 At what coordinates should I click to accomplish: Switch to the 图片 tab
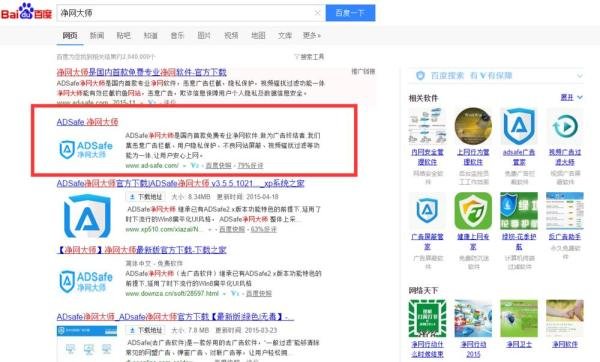[204, 36]
